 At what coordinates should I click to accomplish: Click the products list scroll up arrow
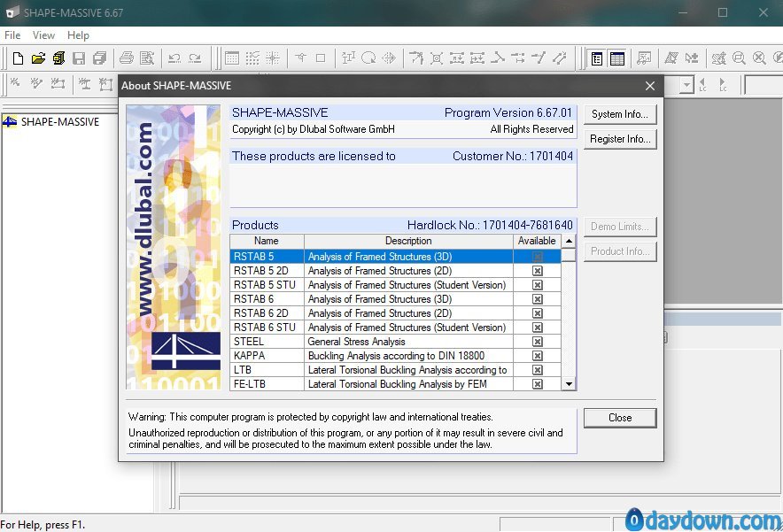pos(569,241)
